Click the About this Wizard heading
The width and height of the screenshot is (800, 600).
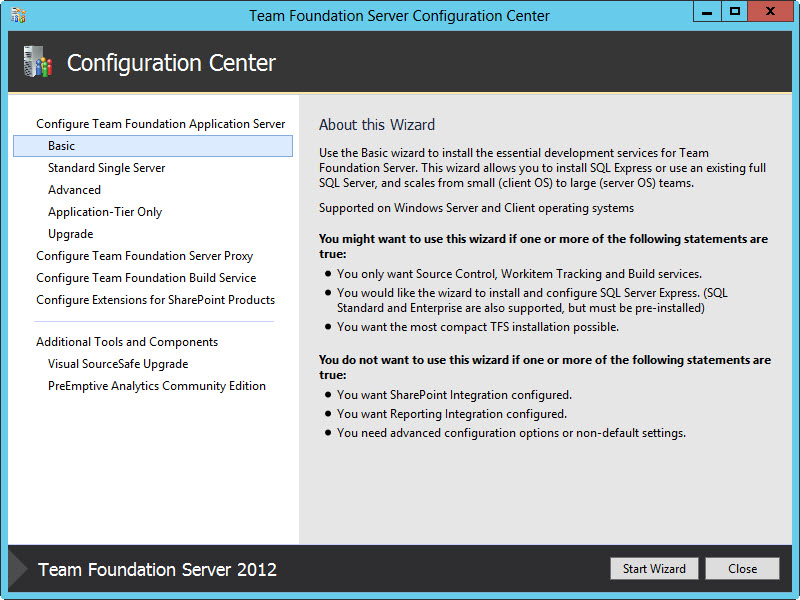pos(376,124)
